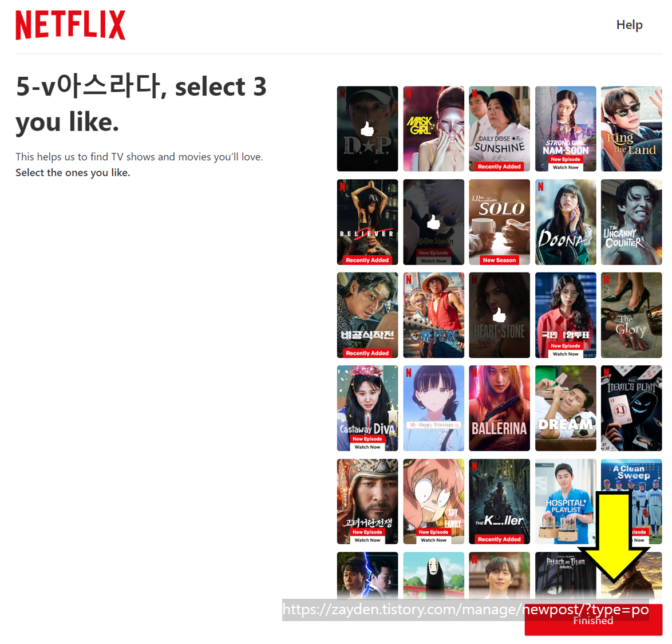The image size is (672, 644).
Task: Select the Castaway Diva poster
Action: pos(367,408)
